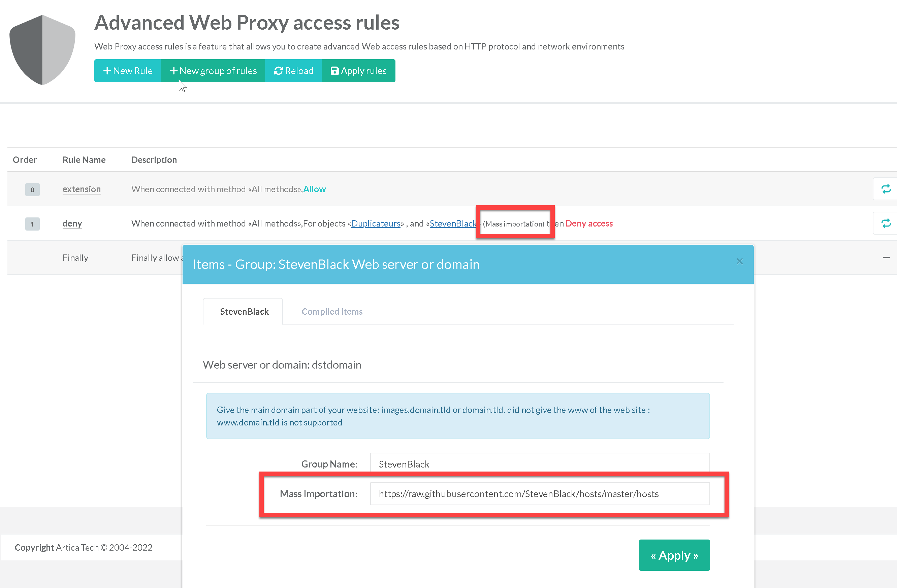Image resolution: width=897 pixels, height=588 pixels.
Task: Click the Mass Importation URL field
Action: point(540,494)
